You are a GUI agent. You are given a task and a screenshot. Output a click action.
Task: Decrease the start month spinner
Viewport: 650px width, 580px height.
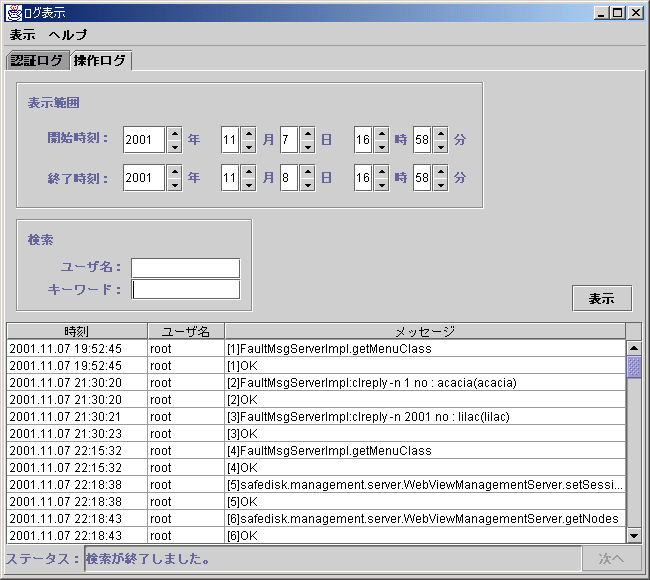tap(249, 147)
